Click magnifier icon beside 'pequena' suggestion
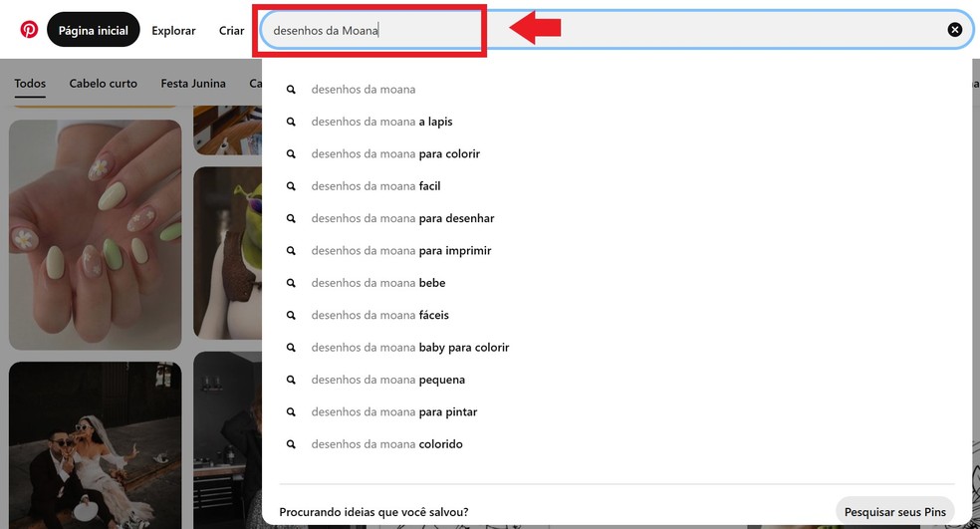Viewport: 980px width, 529px height. pyautogui.click(x=291, y=380)
